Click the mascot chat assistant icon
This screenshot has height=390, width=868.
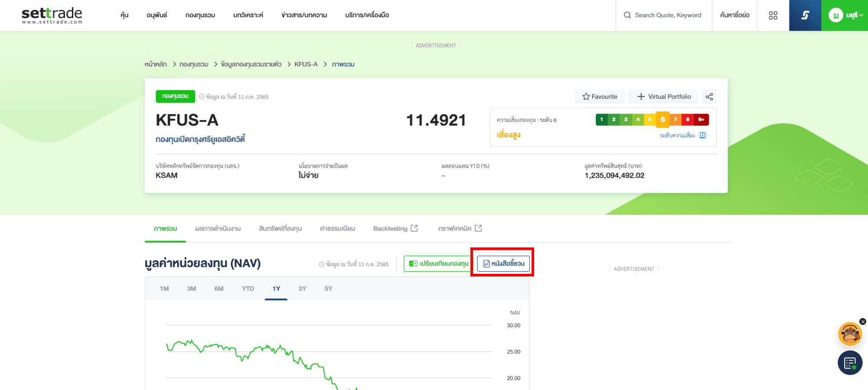[x=849, y=334]
